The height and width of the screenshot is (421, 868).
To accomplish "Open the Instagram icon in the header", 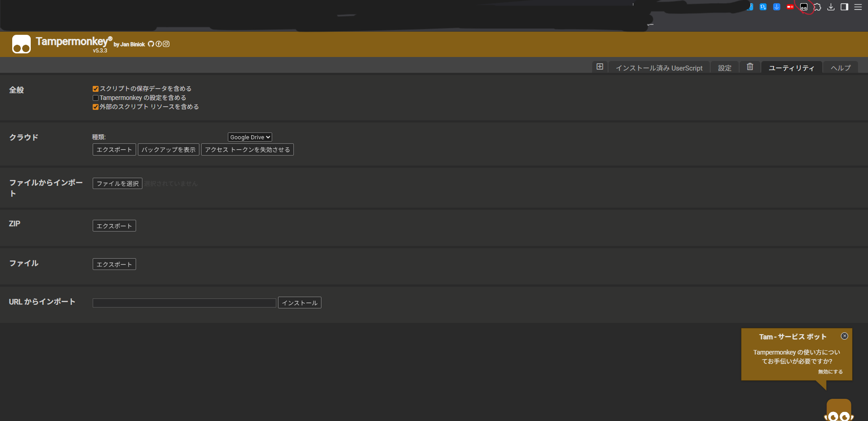I will [166, 44].
